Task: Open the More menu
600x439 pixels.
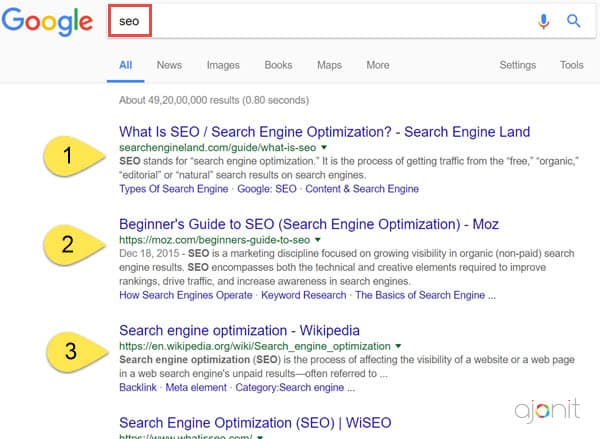Action: click(x=378, y=65)
